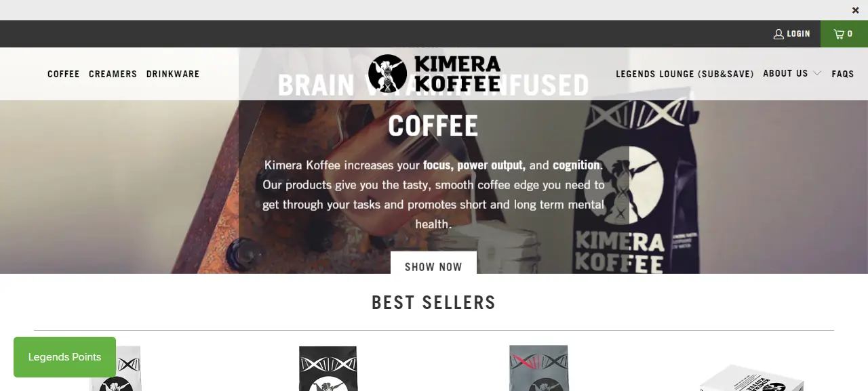Viewport: 868px width, 391px height.
Task: Select the gray coffee bag product
Action: click(538, 368)
